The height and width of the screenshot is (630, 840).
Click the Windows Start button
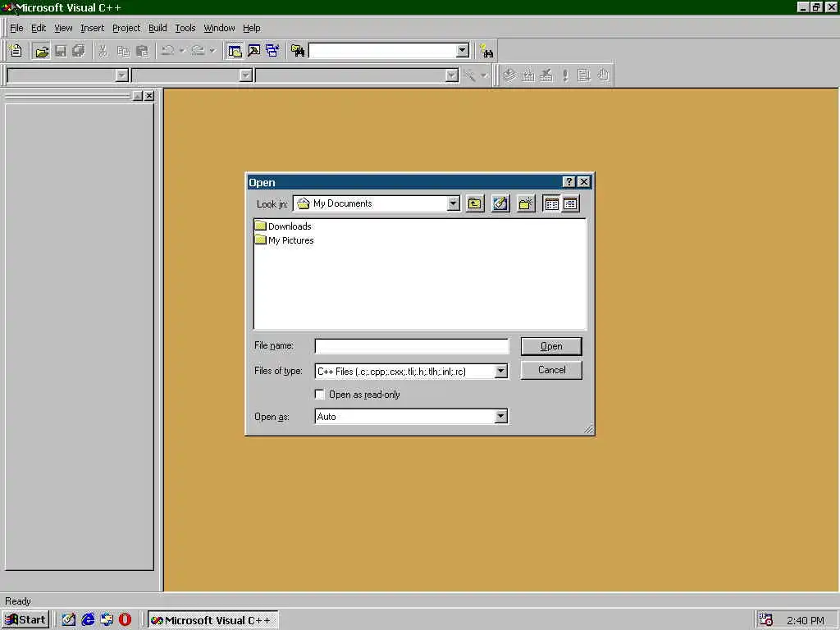coord(25,620)
